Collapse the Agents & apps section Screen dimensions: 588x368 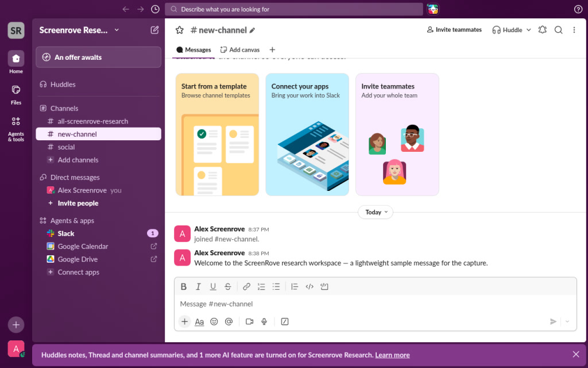pyautogui.click(x=72, y=220)
